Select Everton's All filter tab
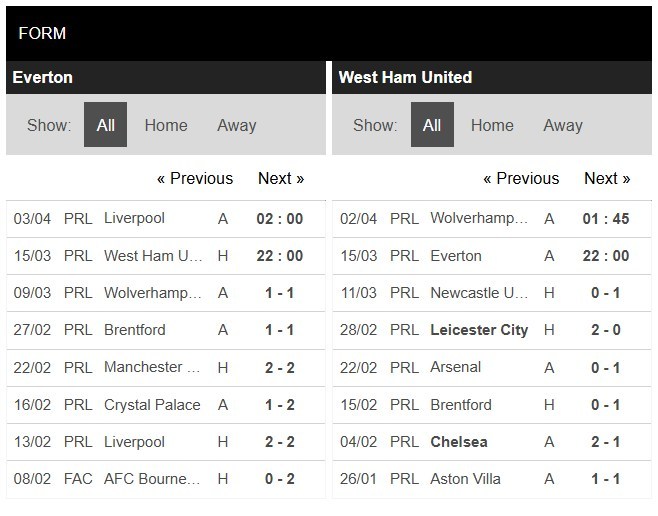 click(105, 125)
